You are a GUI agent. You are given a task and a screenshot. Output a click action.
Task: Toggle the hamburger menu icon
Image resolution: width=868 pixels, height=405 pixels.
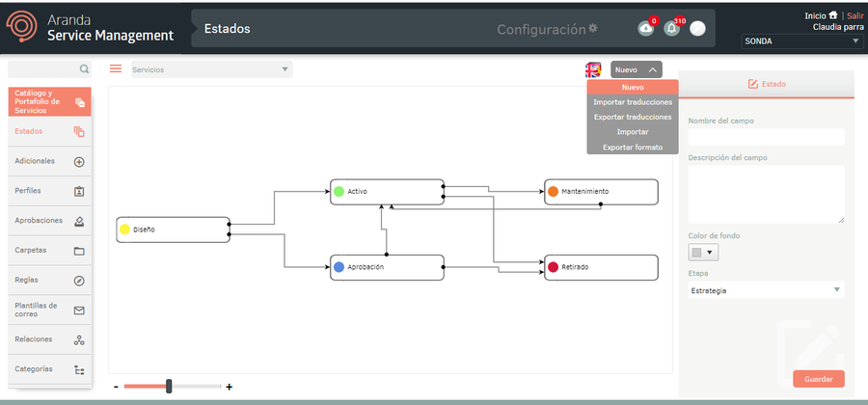[116, 68]
